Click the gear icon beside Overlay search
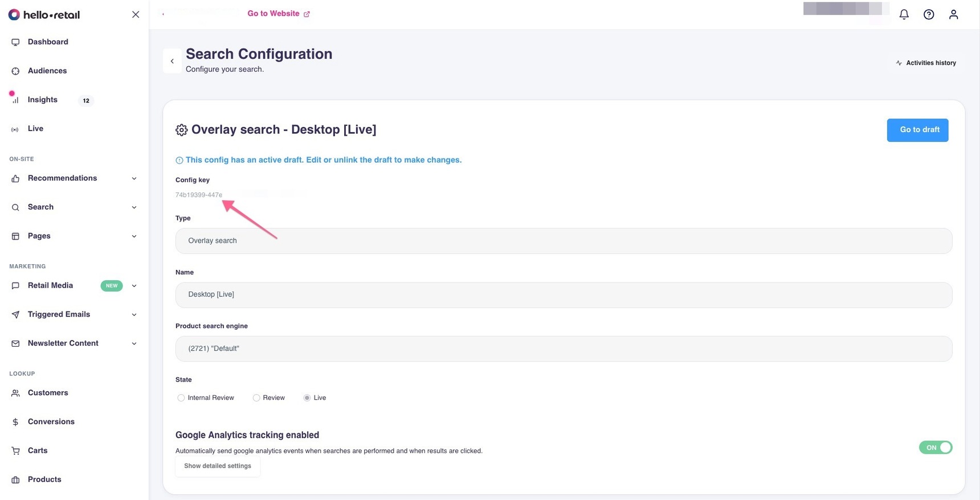 (182, 130)
